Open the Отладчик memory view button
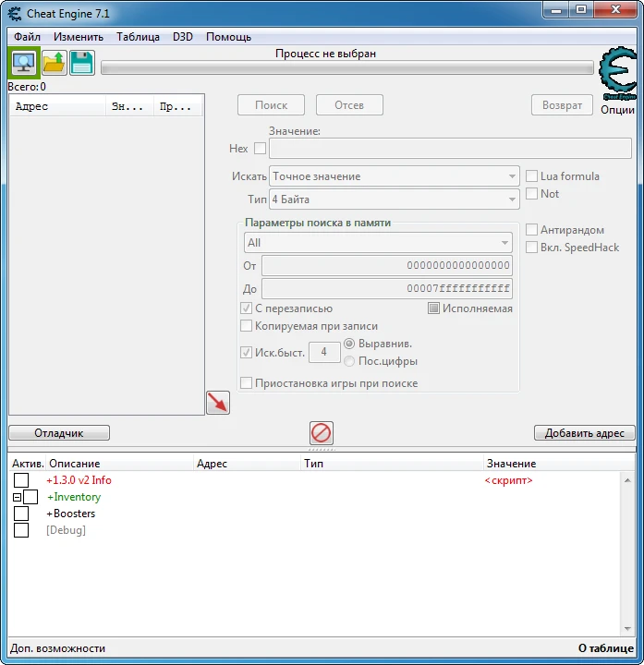Screen dimensions: 644x665 (x=59, y=433)
